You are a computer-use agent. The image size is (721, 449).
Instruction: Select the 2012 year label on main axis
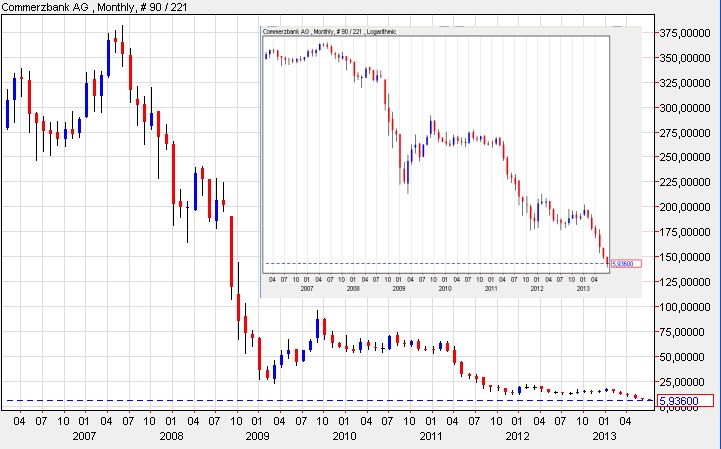tap(517, 436)
